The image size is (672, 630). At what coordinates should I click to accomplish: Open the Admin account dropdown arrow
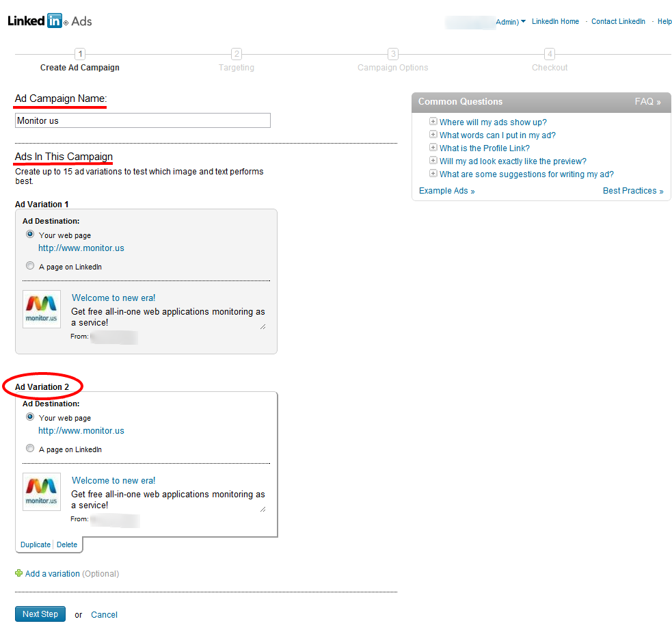point(523,21)
